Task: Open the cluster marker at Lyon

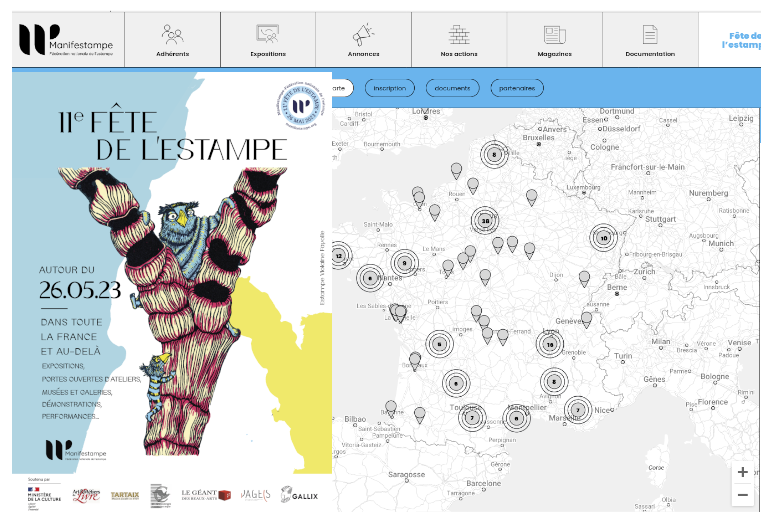Action: click(x=550, y=344)
